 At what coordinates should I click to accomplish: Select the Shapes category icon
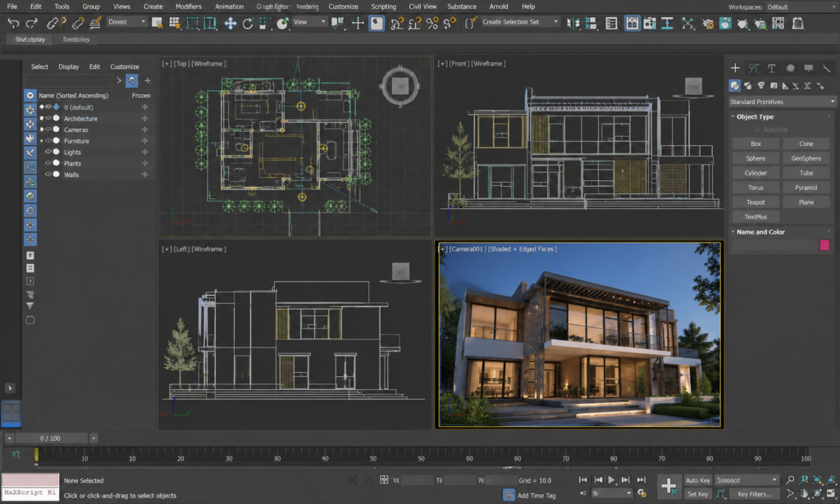tap(748, 85)
